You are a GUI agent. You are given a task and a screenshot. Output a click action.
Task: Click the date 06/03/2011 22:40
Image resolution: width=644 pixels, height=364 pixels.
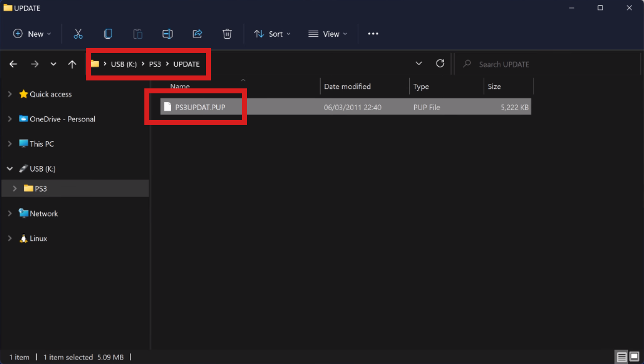352,107
